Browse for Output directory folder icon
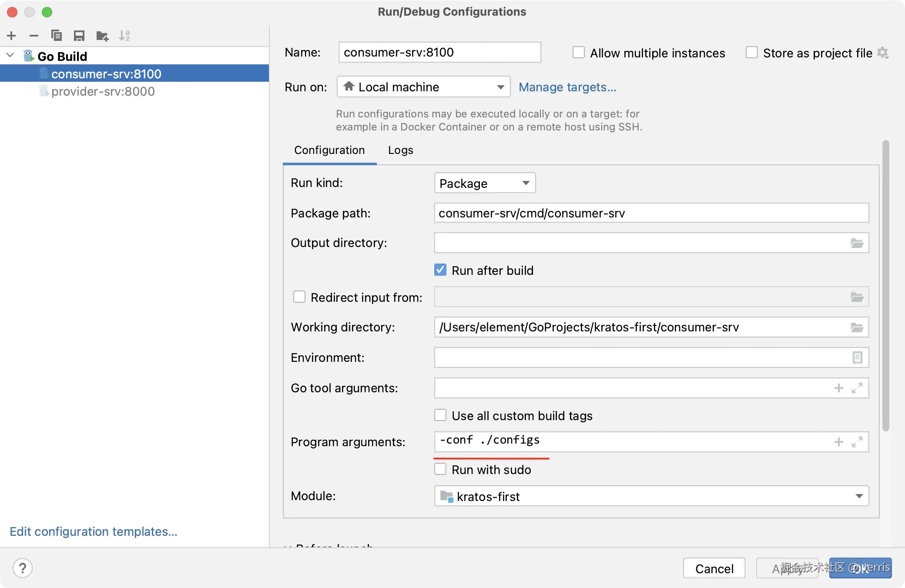 click(857, 243)
